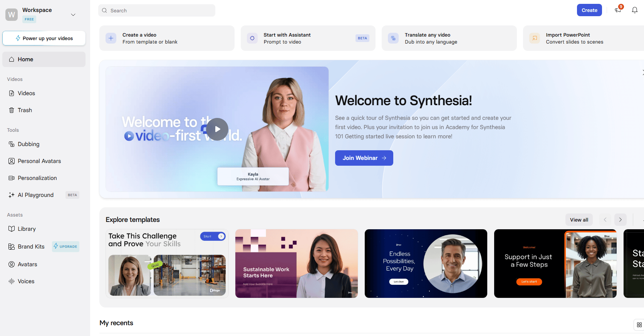Click Power up your videos button
Image resolution: width=644 pixels, height=336 pixels.
click(x=44, y=38)
